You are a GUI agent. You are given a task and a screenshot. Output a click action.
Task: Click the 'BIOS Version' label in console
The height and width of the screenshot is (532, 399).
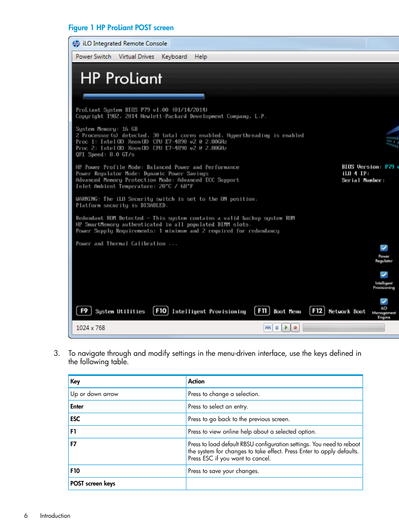click(x=361, y=167)
